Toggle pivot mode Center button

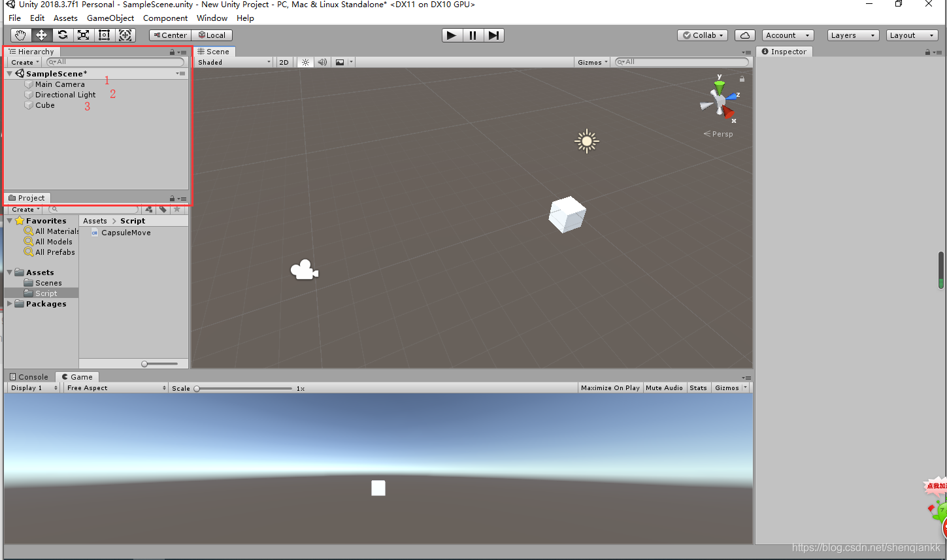click(x=170, y=35)
